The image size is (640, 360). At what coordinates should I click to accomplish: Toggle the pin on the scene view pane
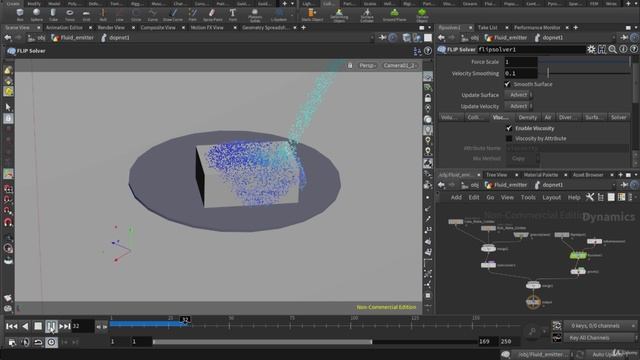[382, 38]
